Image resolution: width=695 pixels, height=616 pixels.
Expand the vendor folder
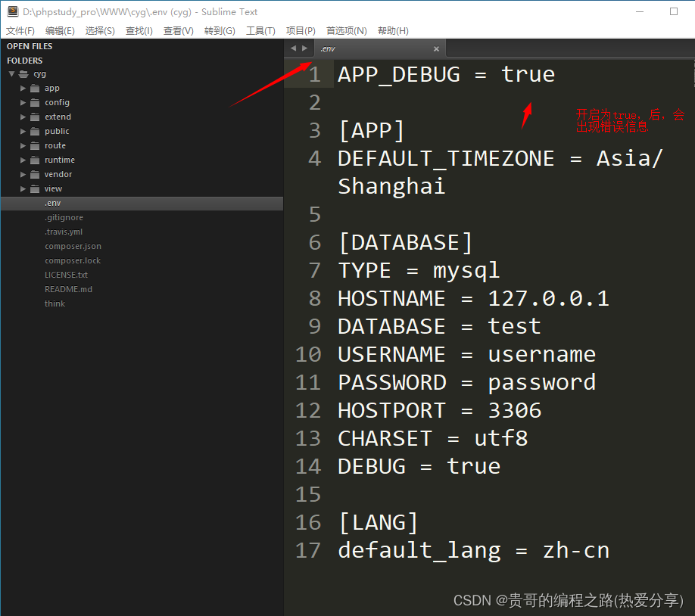click(x=23, y=175)
